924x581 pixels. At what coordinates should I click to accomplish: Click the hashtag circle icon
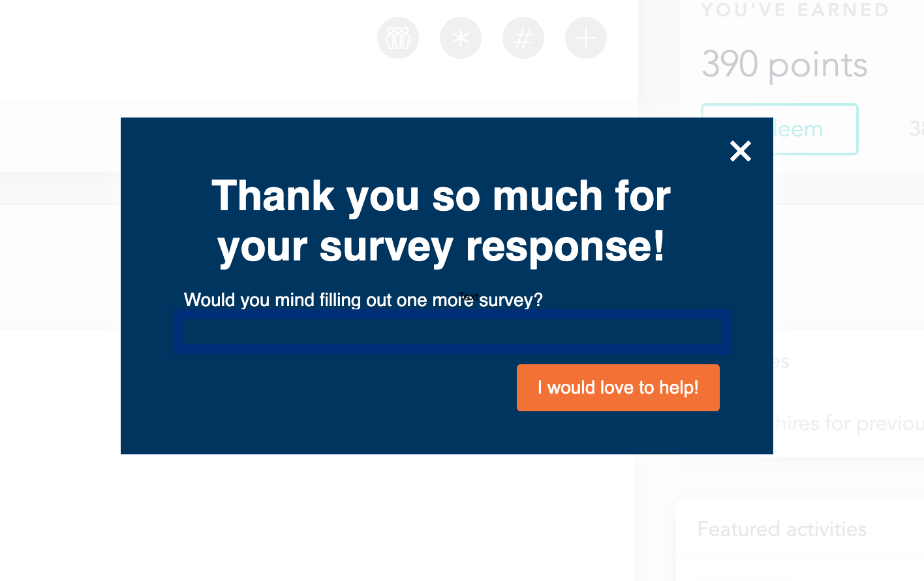523,38
